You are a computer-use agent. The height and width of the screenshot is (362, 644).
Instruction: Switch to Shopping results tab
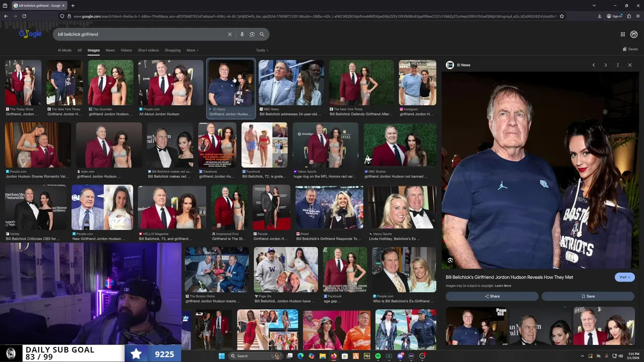(x=173, y=50)
